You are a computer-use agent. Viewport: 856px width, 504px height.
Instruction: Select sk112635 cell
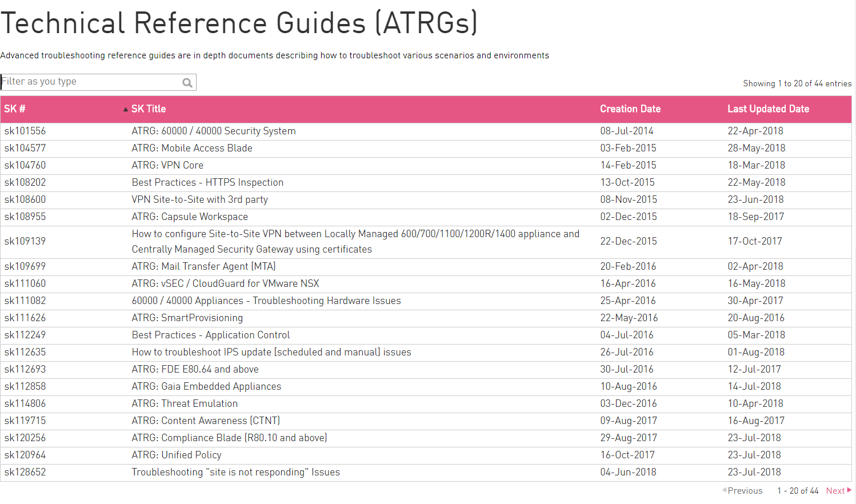25,352
